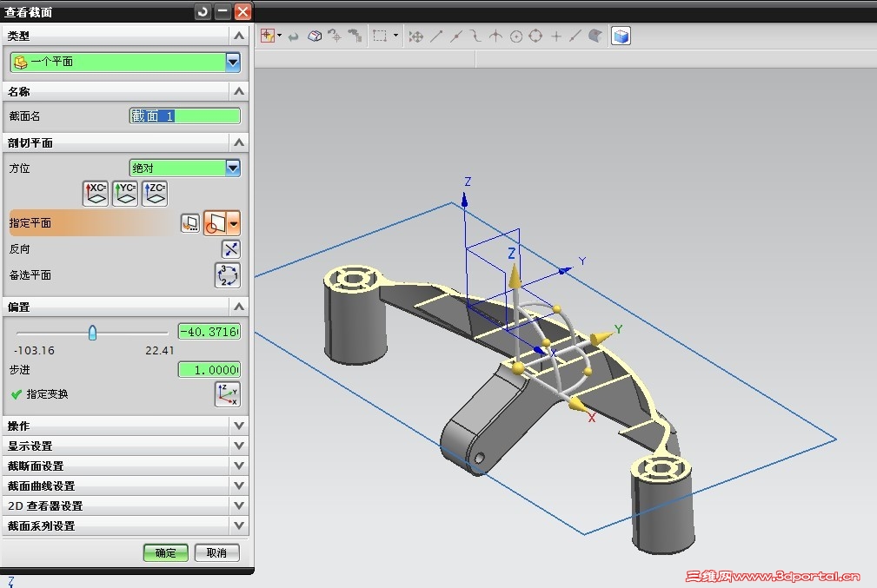The width and height of the screenshot is (877, 588).
Task: Expand the 截断面设置 section
Action: [239, 466]
